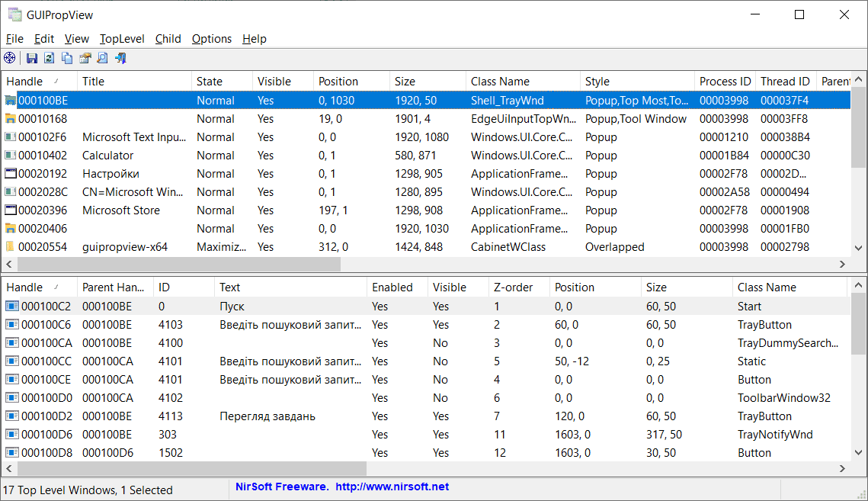Sort top list by Class Name column
Screen dimensions: 868x501
[x=500, y=82]
